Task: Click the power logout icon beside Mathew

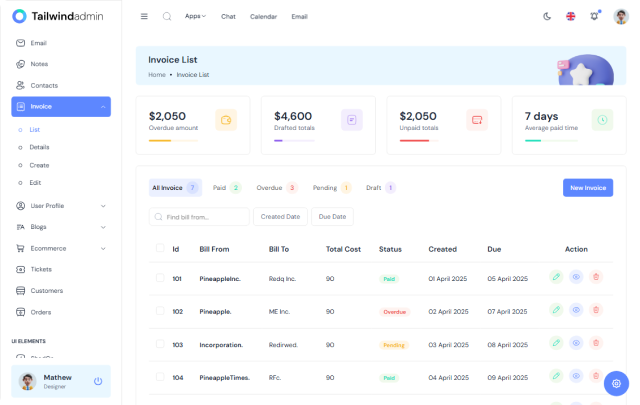Action: [98, 381]
